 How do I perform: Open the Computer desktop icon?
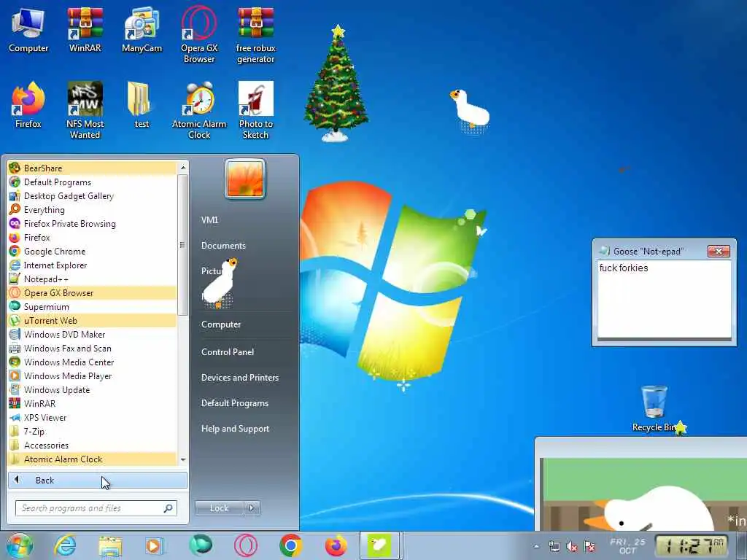pos(28,30)
